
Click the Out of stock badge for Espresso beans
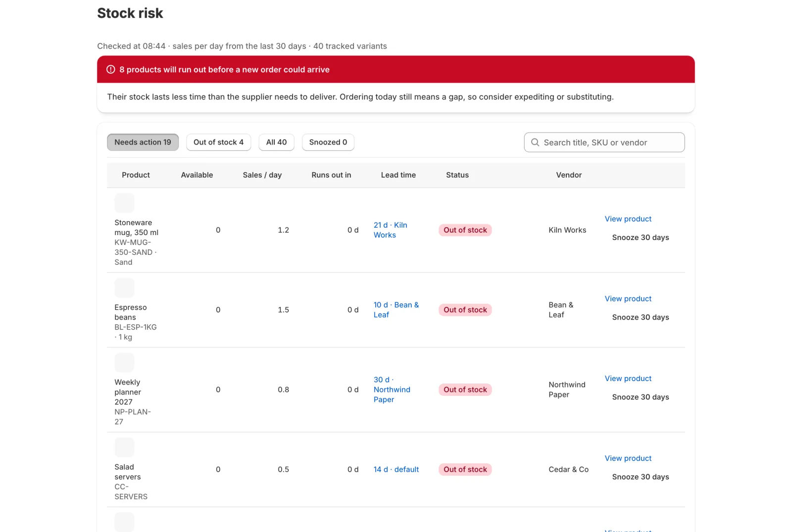465,310
